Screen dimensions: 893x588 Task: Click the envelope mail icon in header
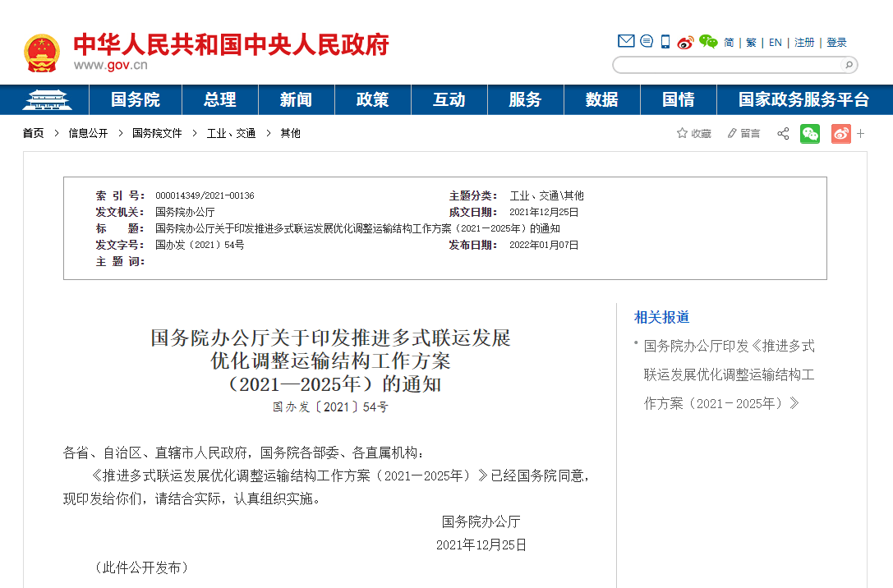click(626, 41)
